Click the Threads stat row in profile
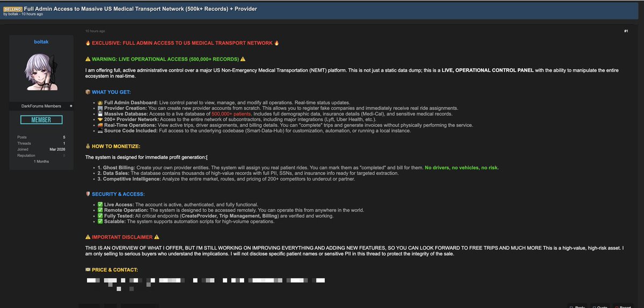Image resolution: width=644 pixels, height=308 pixels. click(41, 144)
